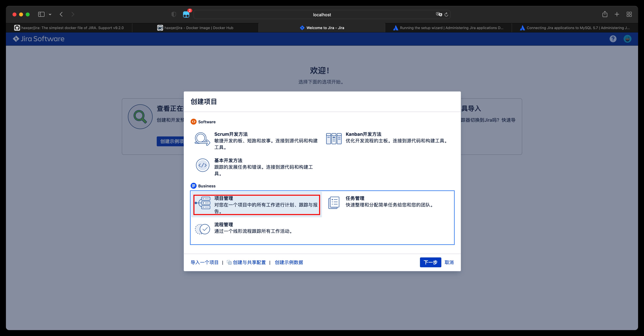Choose the 流程管理 checkmark icon

click(x=202, y=229)
